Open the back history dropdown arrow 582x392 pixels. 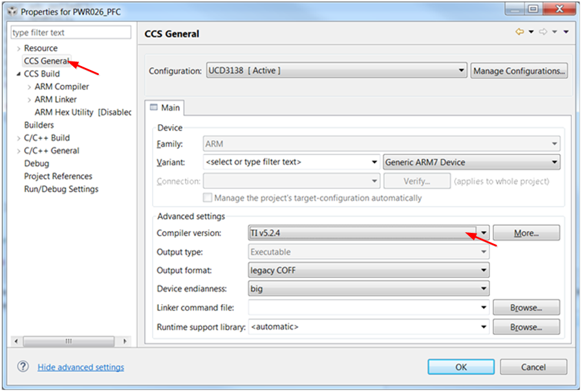[x=531, y=32]
